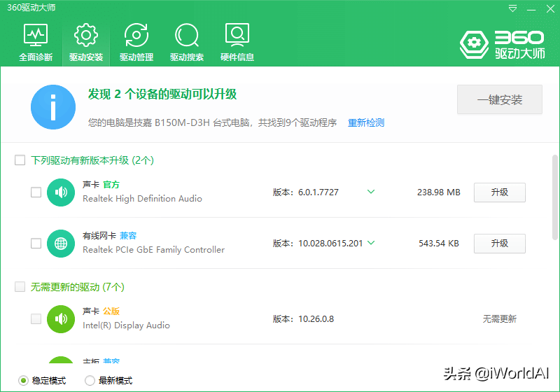Image resolution: width=560 pixels, height=392 pixels.
Task: Close the 360驱动大师 window
Action: point(550,9)
